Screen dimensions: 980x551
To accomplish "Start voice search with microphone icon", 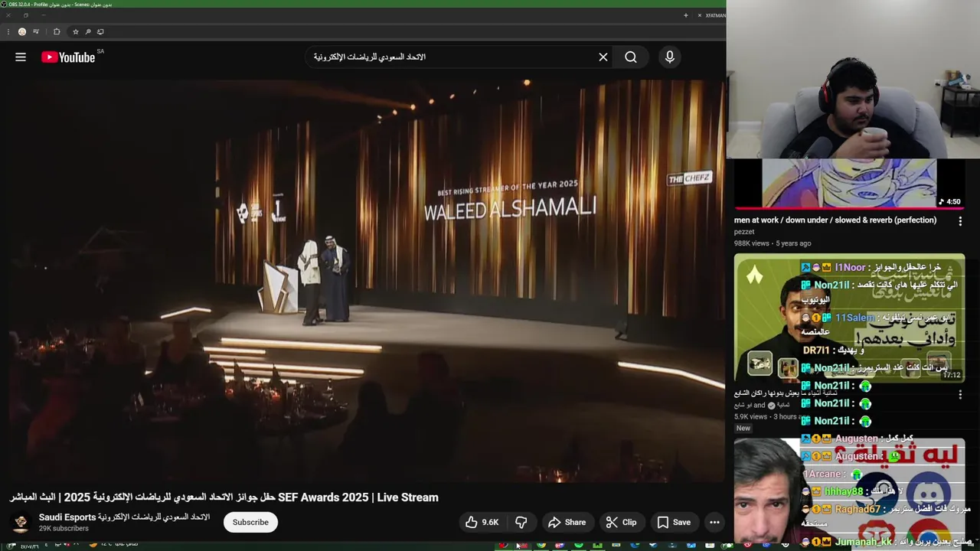I will (670, 57).
